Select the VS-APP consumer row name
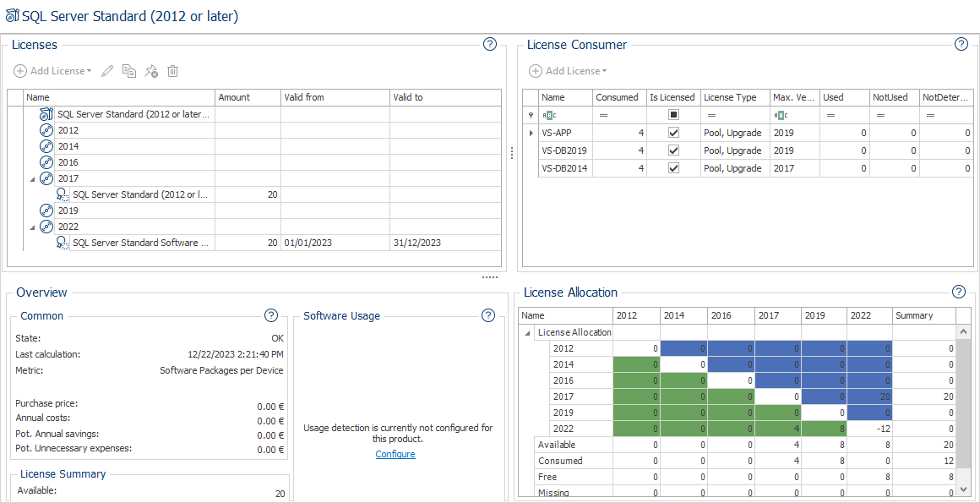Screen dimensions: 980x503 555,133
